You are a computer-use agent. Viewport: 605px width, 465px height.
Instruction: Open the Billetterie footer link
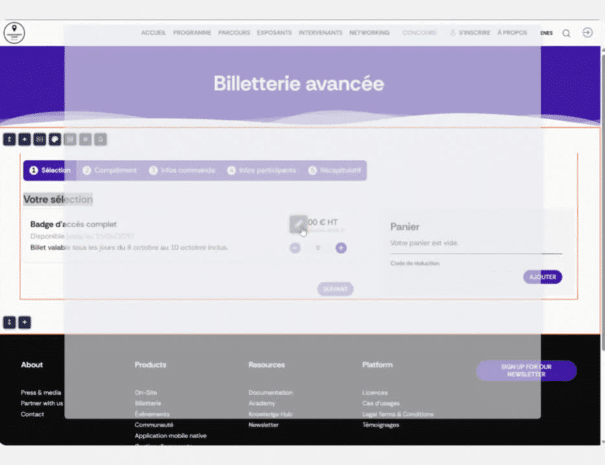pos(148,403)
